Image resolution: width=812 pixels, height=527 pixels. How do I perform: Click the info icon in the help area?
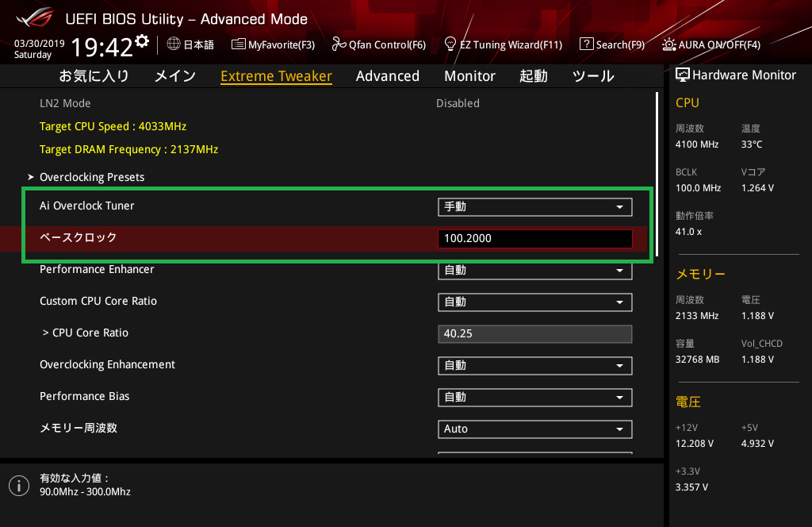point(18,485)
